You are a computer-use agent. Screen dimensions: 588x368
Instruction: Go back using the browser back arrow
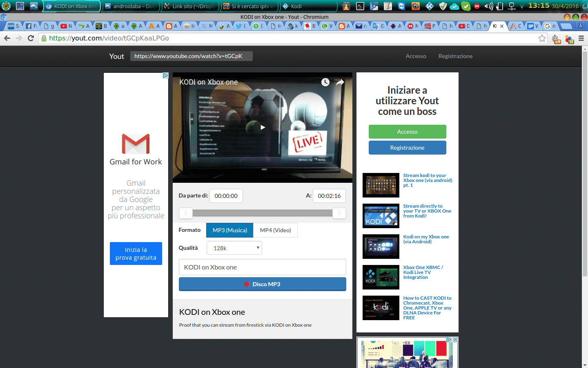click(7, 38)
